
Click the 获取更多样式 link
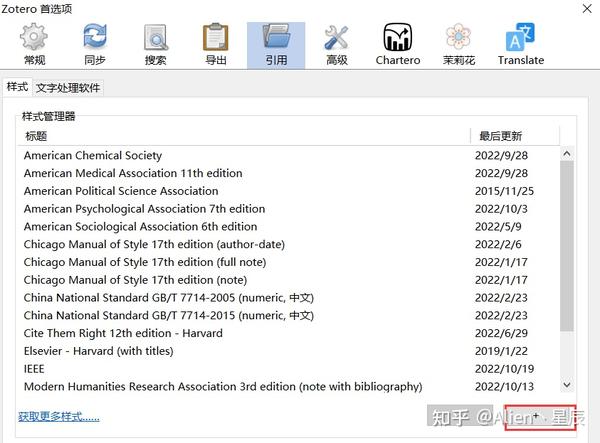[59, 416]
